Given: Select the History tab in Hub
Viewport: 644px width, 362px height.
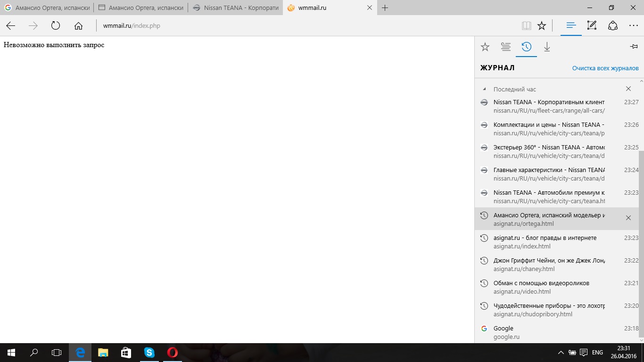Looking at the screenshot, I should click(x=527, y=47).
